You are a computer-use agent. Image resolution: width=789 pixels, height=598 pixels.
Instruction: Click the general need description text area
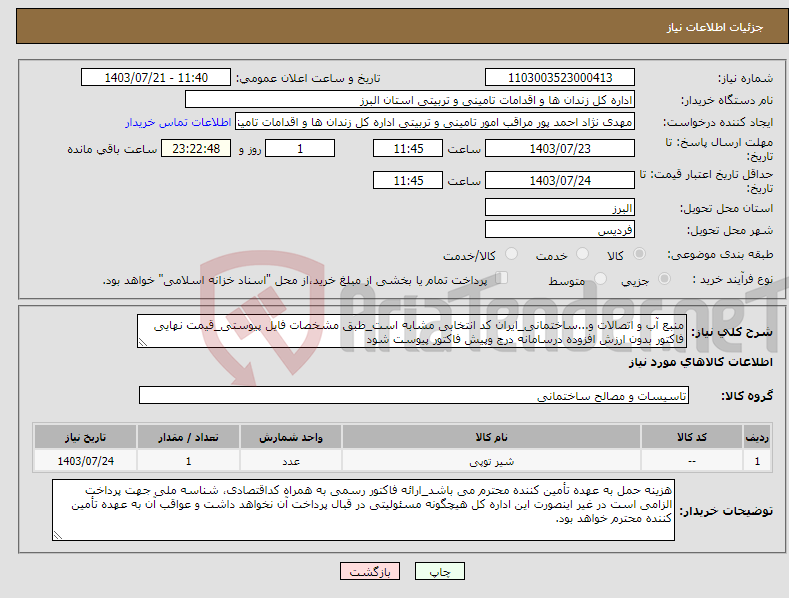[412, 331]
